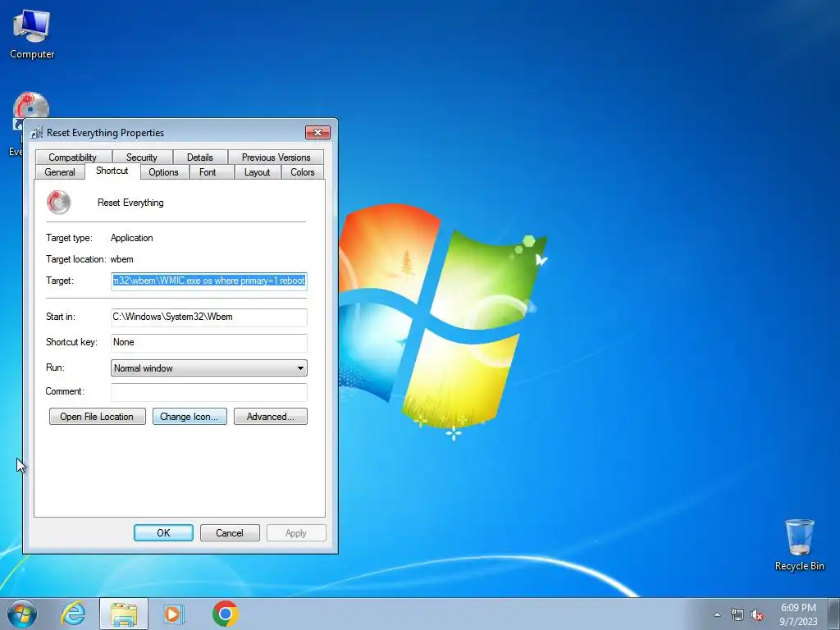Launch Windows Media Player from taskbar
This screenshot has width=840, height=630.
point(174,614)
